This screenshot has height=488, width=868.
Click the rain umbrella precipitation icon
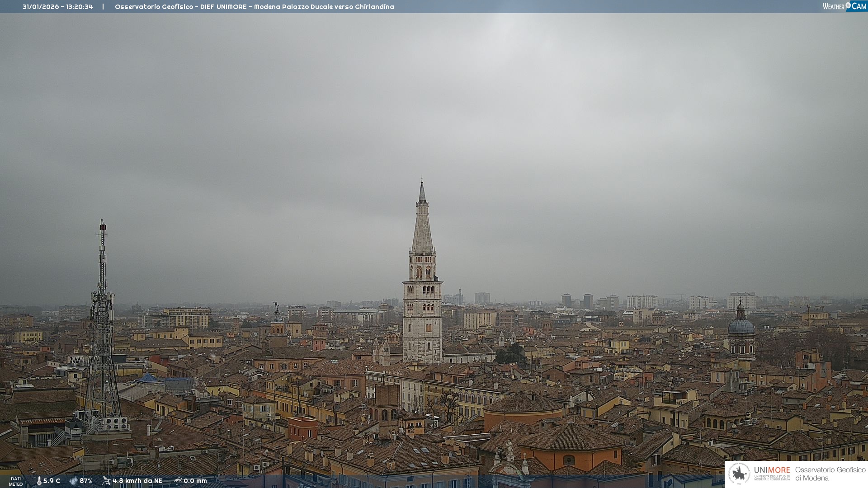178,481
